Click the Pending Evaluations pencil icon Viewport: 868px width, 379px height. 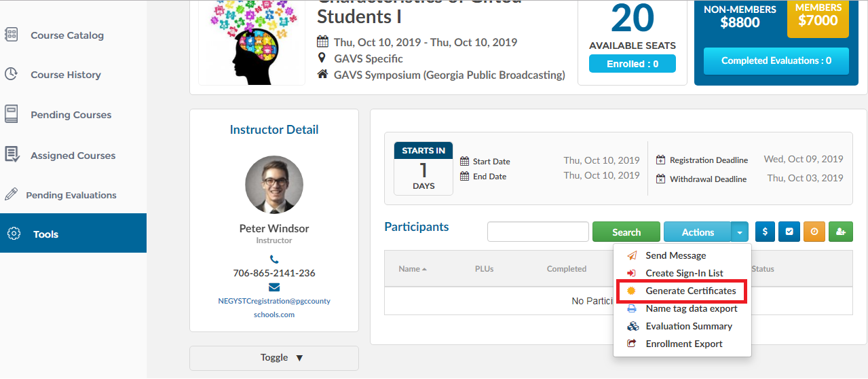pos(12,194)
